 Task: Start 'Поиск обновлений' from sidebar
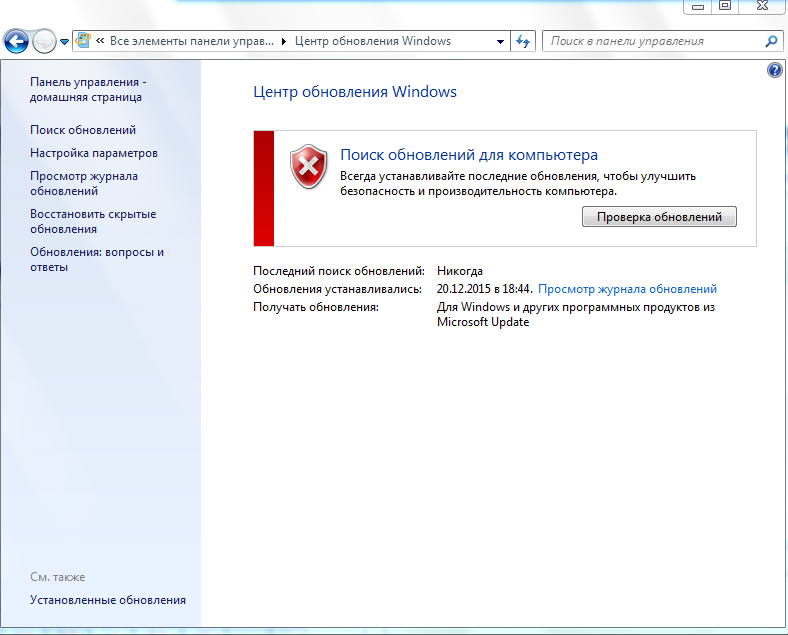point(83,130)
